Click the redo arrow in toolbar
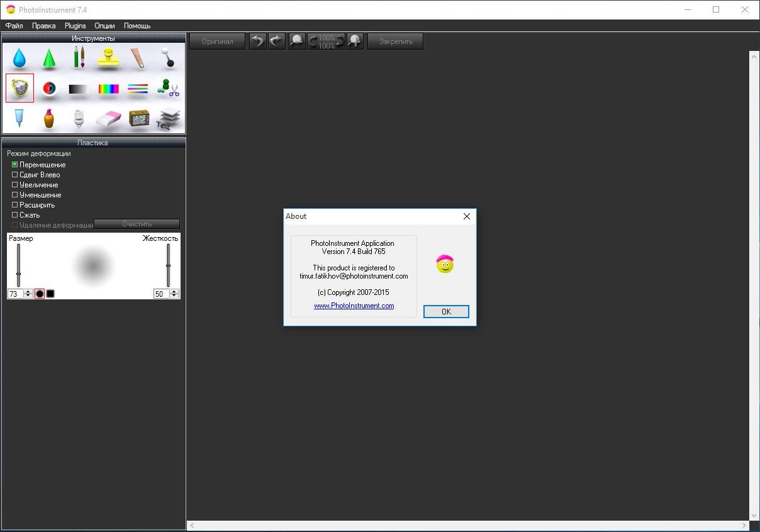This screenshot has width=760, height=532. [277, 42]
